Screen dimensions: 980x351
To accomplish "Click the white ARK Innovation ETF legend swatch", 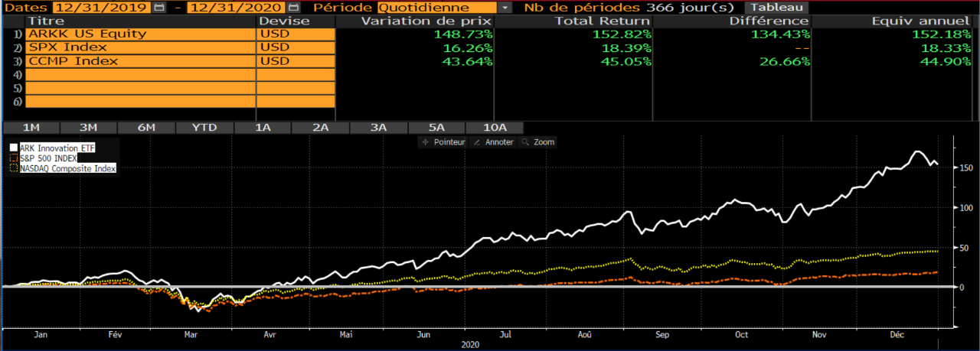I will point(14,147).
